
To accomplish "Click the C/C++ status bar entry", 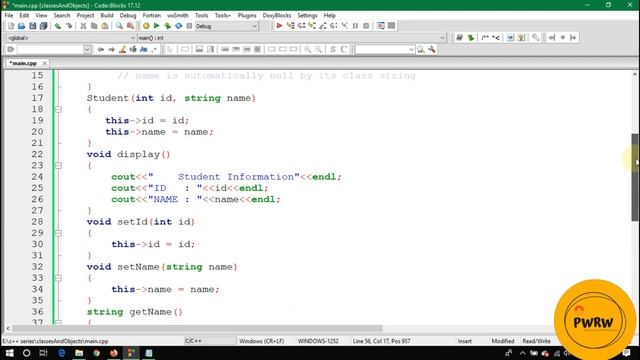I will (193, 341).
